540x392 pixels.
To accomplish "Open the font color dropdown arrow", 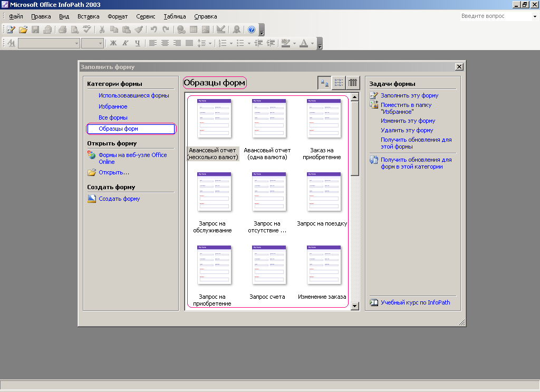I will tap(312, 43).
